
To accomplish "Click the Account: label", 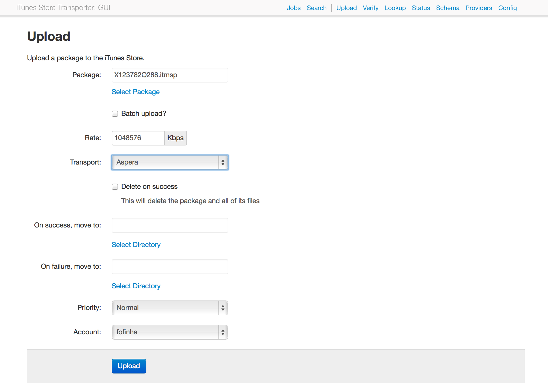I will pyautogui.click(x=87, y=332).
